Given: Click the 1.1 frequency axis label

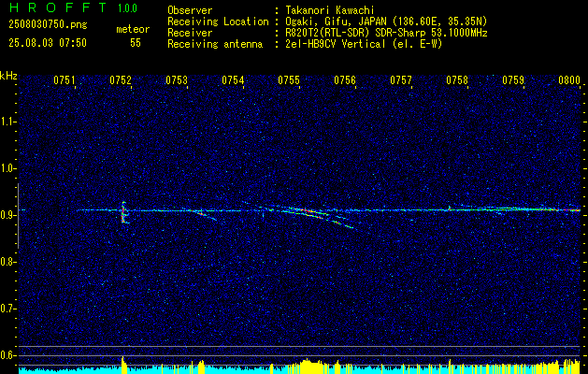Looking at the screenshot, I should pos(7,122).
